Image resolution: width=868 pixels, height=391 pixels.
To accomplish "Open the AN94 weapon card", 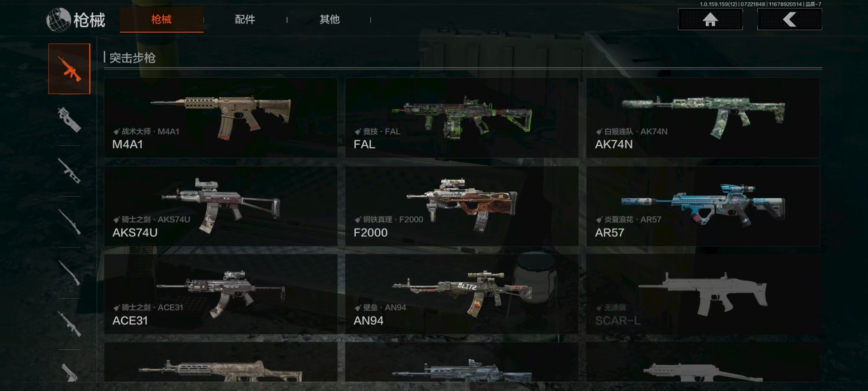I will pyautogui.click(x=462, y=294).
